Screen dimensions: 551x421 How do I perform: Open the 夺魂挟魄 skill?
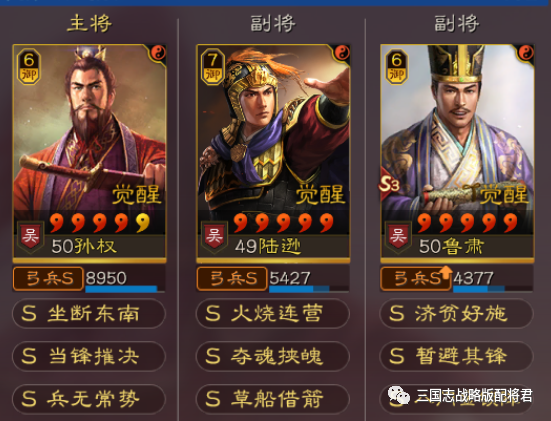[273, 356]
